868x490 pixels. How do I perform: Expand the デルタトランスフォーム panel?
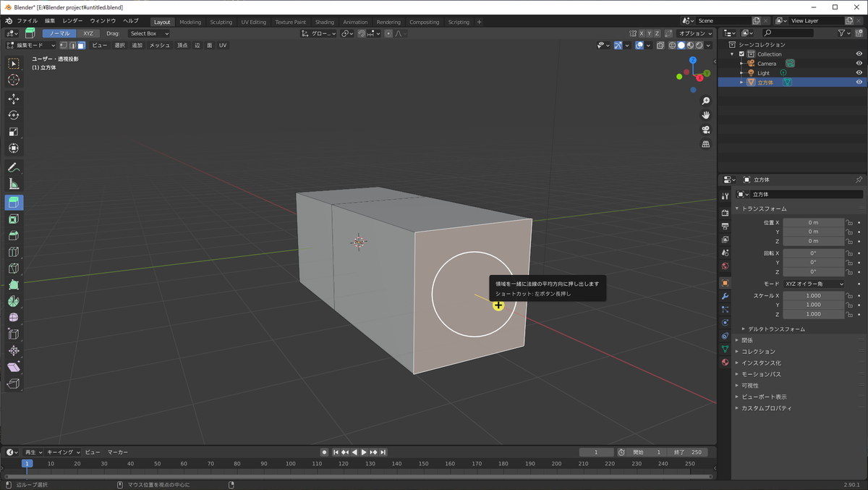click(x=777, y=329)
